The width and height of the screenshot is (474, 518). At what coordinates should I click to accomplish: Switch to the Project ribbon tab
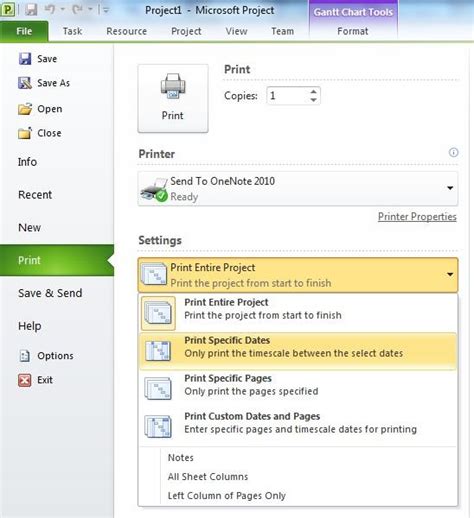click(x=186, y=31)
